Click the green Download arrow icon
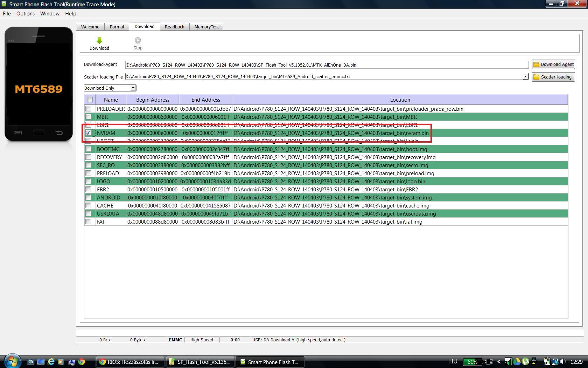588x368 pixels. [99, 40]
